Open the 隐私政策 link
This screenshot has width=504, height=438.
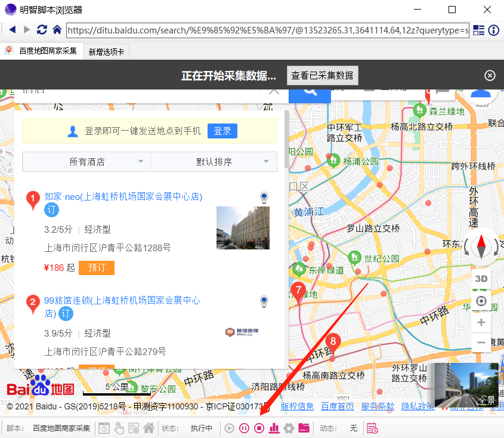pyautogui.click(x=418, y=406)
